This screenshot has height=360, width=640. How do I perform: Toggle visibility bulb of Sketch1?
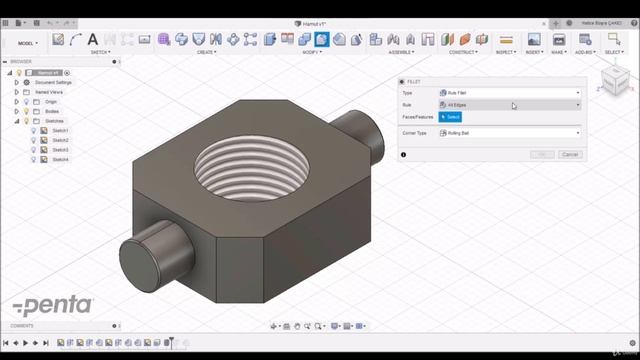coord(33,131)
